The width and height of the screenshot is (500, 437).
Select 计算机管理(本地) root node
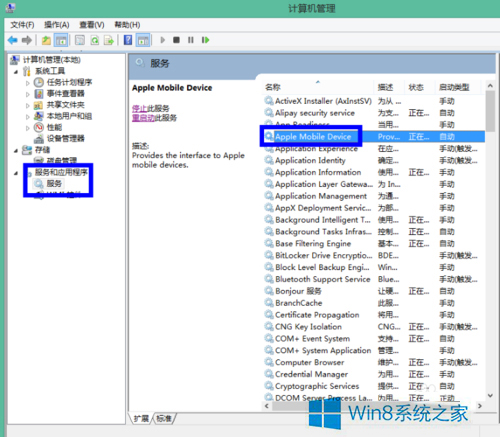point(52,60)
